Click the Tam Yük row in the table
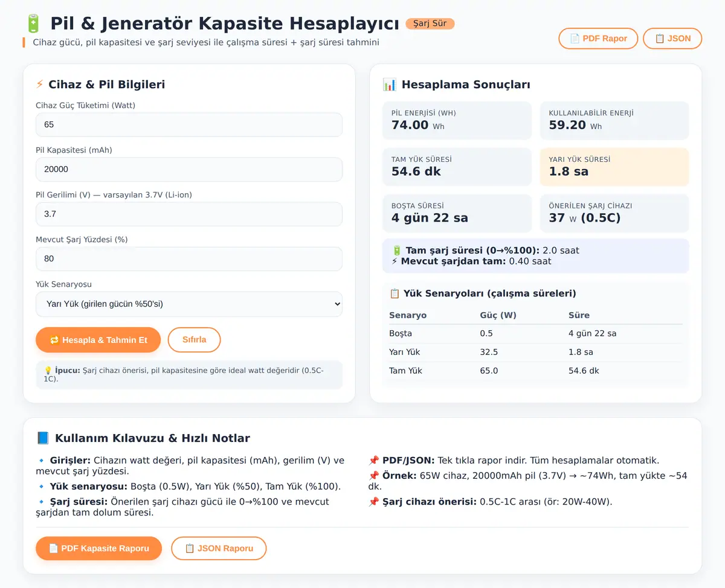Screen dimensions: 725x588 (536, 371)
